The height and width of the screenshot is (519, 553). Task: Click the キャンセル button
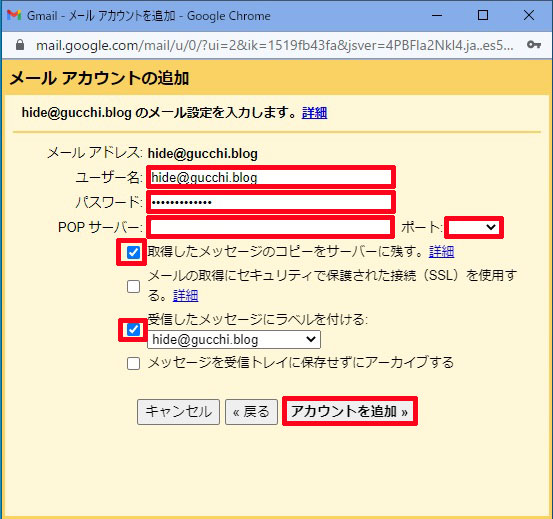coord(178,412)
